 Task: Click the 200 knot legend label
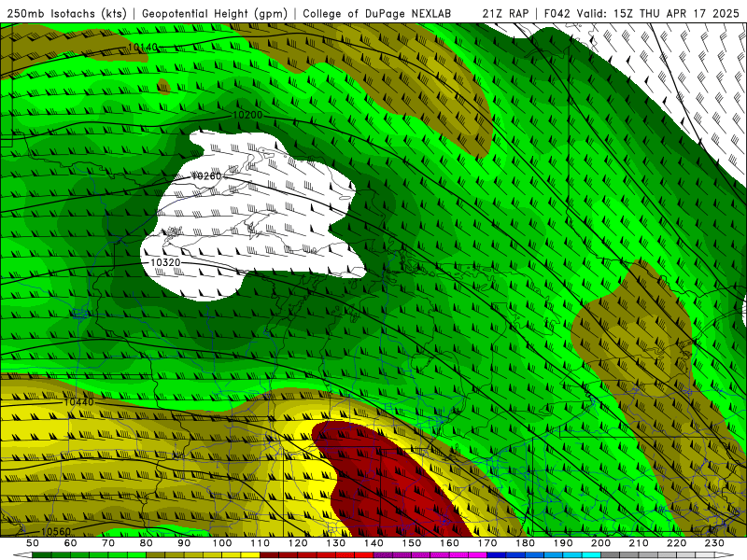pyautogui.click(x=601, y=543)
